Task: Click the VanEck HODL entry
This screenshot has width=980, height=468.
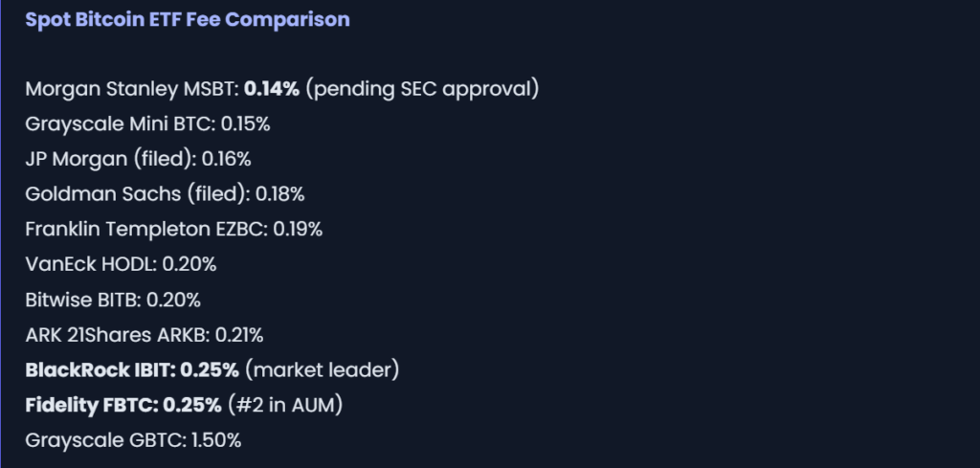Action: (x=91, y=264)
